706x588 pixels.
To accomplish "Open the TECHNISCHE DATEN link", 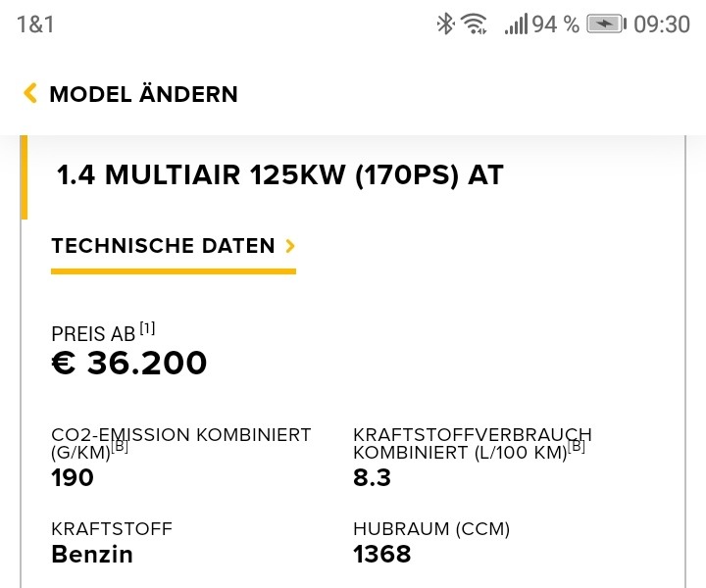I will pos(163,246).
